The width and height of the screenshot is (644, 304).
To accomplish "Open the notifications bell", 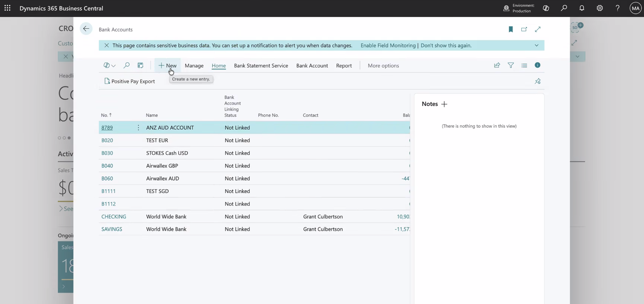I will coord(582,8).
